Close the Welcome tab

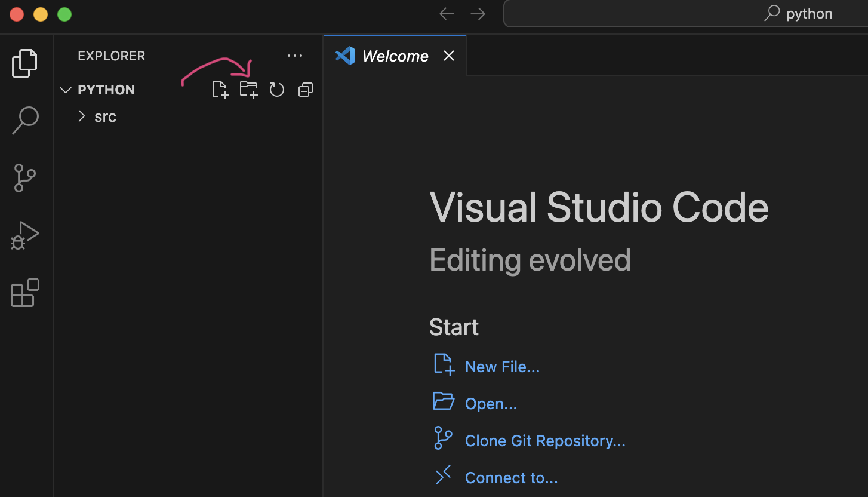(x=449, y=56)
